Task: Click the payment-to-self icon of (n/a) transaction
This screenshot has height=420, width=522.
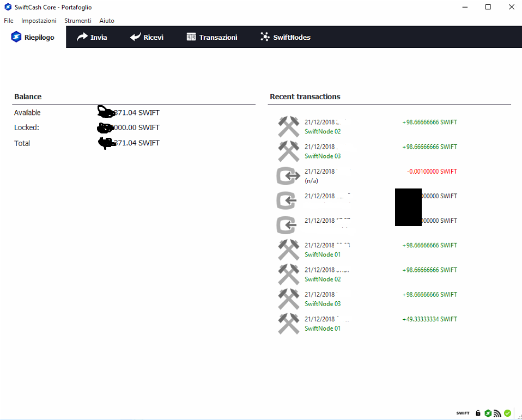Action: (x=288, y=176)
